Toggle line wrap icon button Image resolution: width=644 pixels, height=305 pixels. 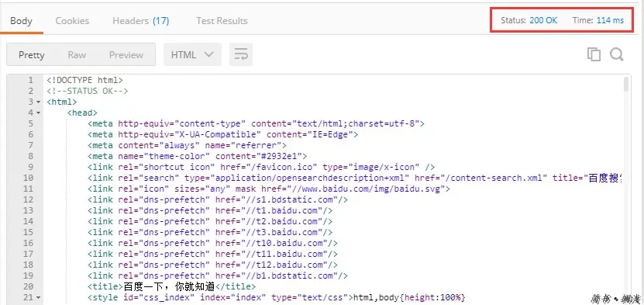pyautogui.click(x=241, y=54)
